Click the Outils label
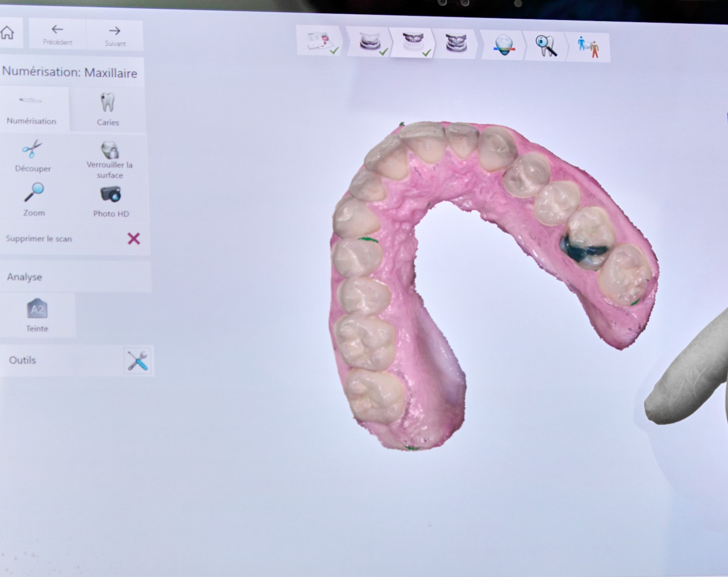 (22, 360)
